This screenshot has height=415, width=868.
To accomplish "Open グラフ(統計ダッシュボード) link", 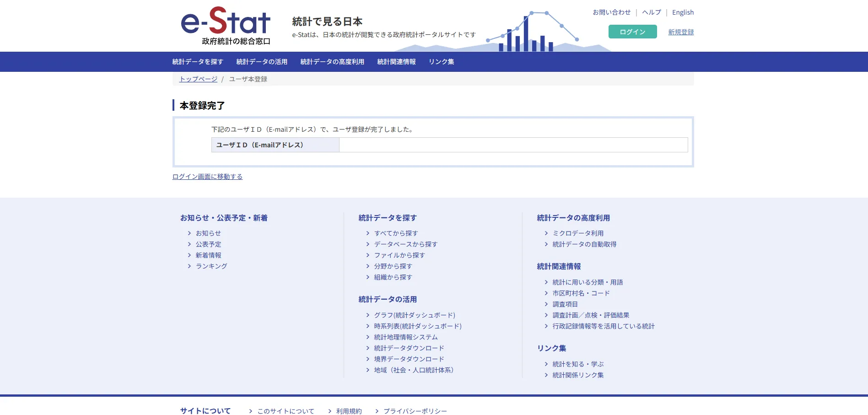I will coord(415,315).
